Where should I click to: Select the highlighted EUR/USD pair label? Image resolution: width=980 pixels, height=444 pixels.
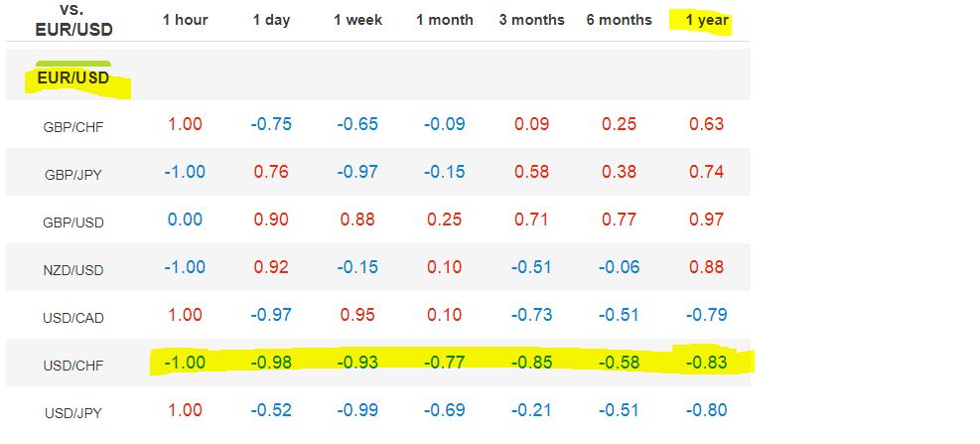[x=72, y=77]
